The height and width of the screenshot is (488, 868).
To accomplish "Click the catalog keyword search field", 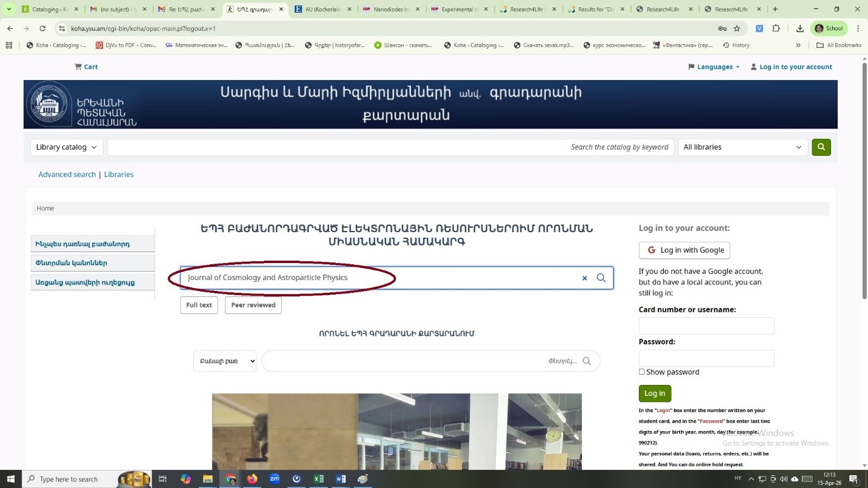I will coord(390,147).
